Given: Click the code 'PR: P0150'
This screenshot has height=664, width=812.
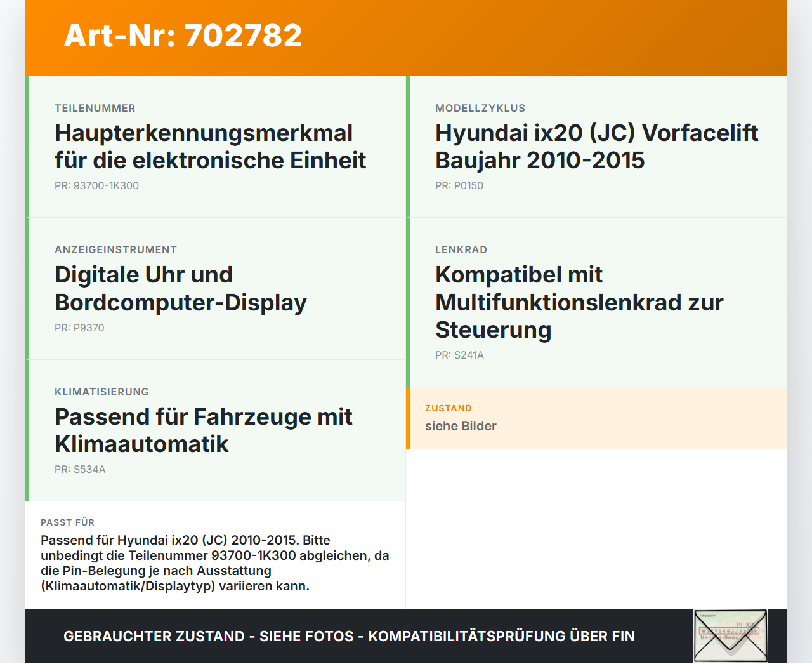Looking at the screenshot, I should click(459, 185).
